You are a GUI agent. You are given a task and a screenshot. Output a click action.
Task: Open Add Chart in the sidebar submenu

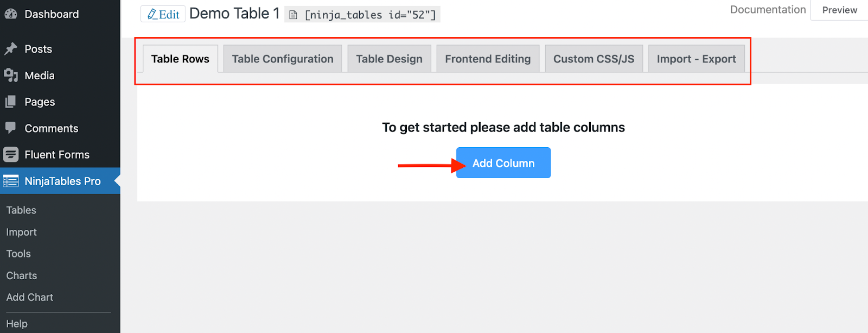click(30, 297)
